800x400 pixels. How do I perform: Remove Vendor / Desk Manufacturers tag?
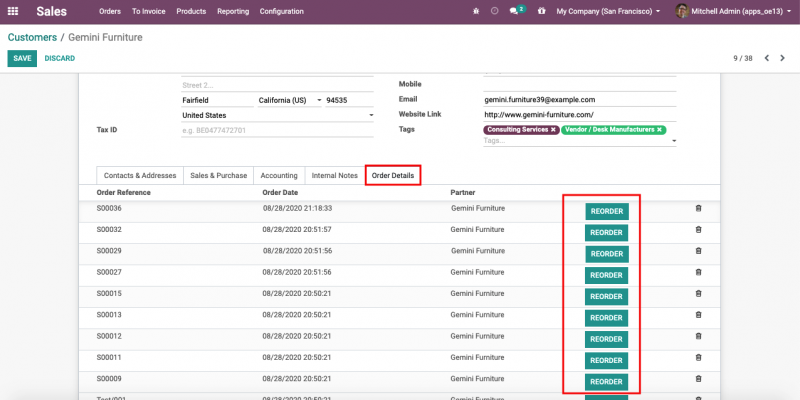(659, 130)
